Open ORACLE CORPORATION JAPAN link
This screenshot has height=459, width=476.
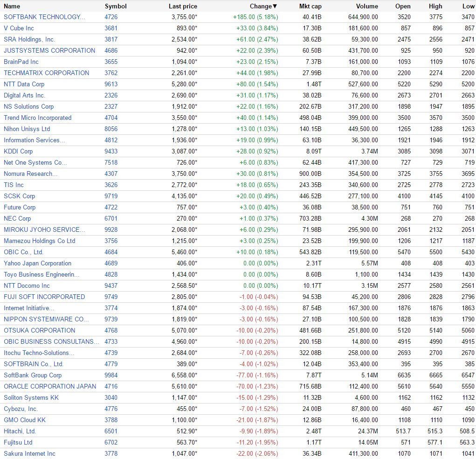50,386
